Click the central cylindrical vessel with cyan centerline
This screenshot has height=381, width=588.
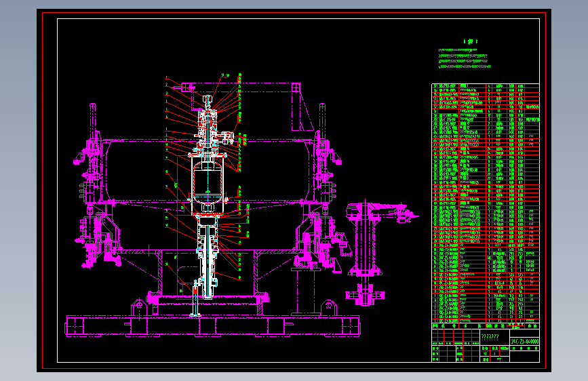[208, 184]
